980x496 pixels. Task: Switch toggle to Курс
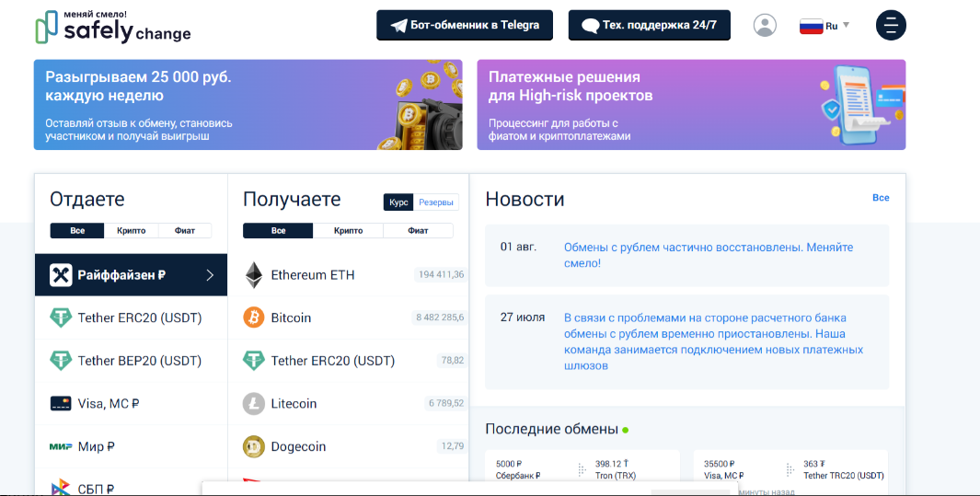coord(398,202)
